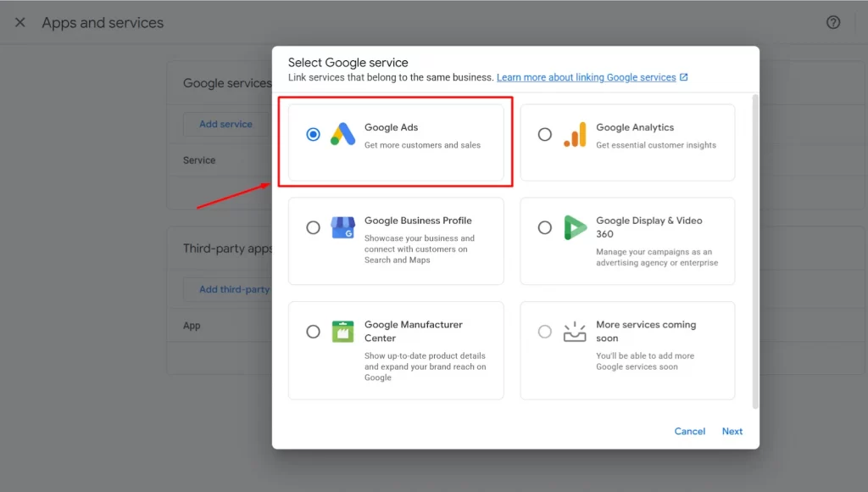Image resolution: width=868 pixels, height=492 pixels.
Task: Select the Google Display & Video 360 radio button
Action: coord(545,227)
